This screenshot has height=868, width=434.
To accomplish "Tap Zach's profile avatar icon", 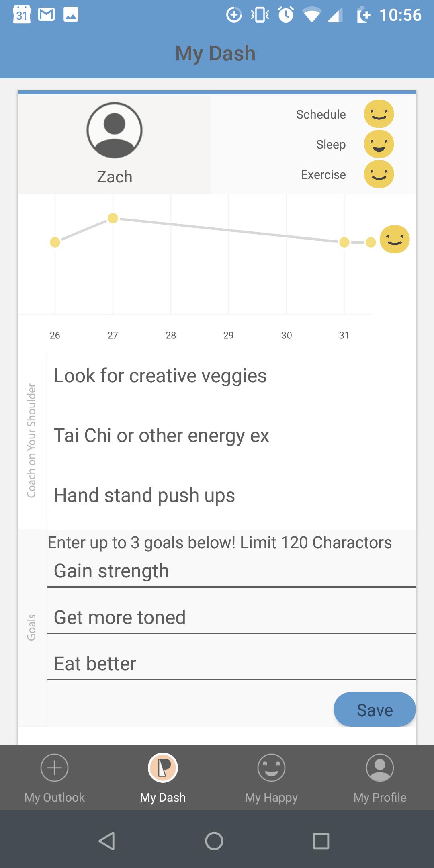I will coord(115,130).
